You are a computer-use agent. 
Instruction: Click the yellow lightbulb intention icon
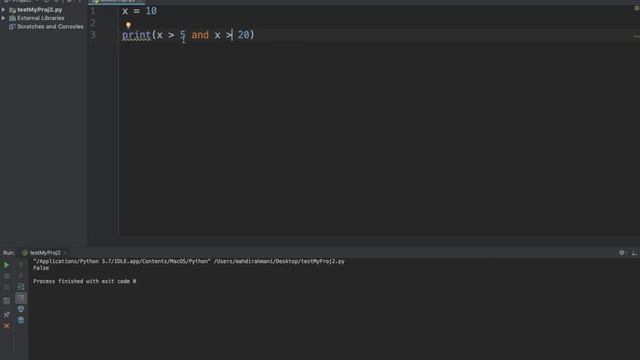coord(128,25)
